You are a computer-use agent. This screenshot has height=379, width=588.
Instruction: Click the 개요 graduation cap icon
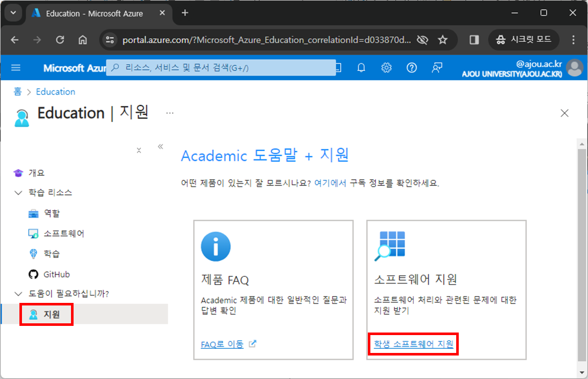18,173
